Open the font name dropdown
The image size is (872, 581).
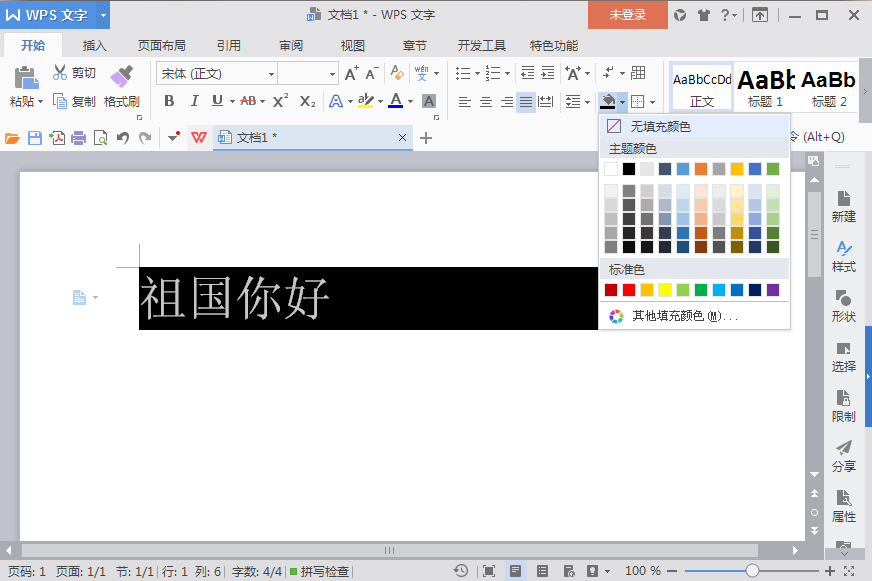click(x=271, y=74)
